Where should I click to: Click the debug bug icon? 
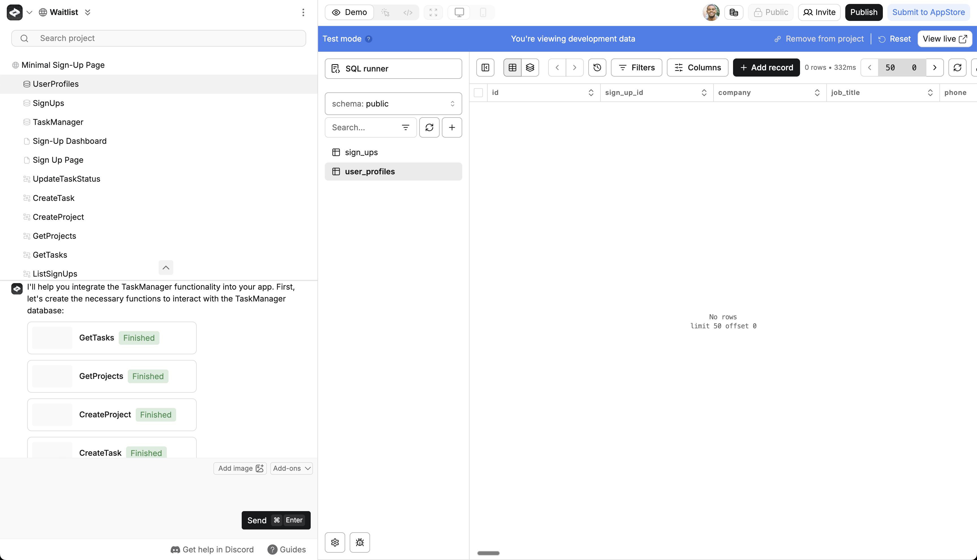point(359,542)
